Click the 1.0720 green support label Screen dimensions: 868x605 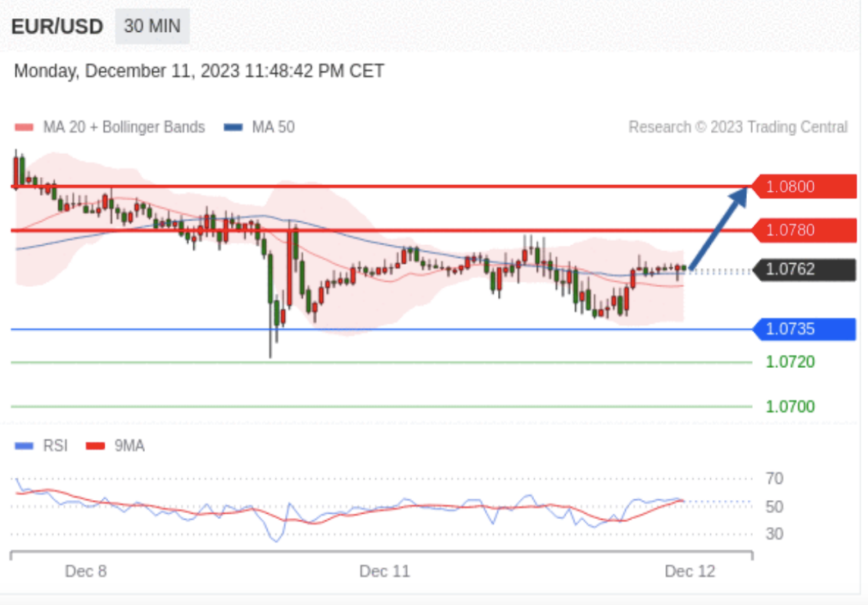coord(790,362)
